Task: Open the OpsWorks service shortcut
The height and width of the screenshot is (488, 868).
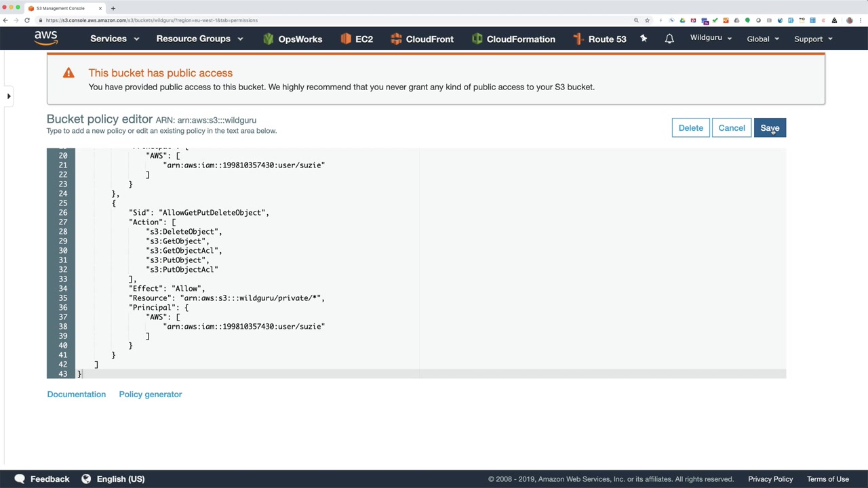Action: point(292,39)
